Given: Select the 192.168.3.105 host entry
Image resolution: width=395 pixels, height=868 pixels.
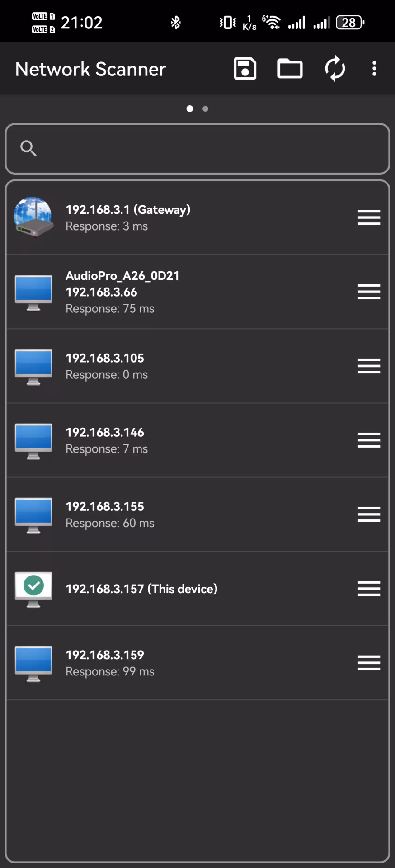Looking at the screenshot, I should (181, 366).
